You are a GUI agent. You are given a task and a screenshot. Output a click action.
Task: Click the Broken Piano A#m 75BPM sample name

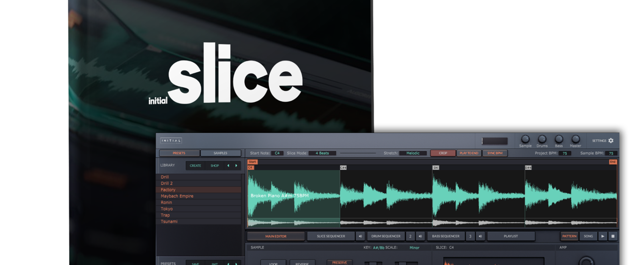[x=280, y=196]
